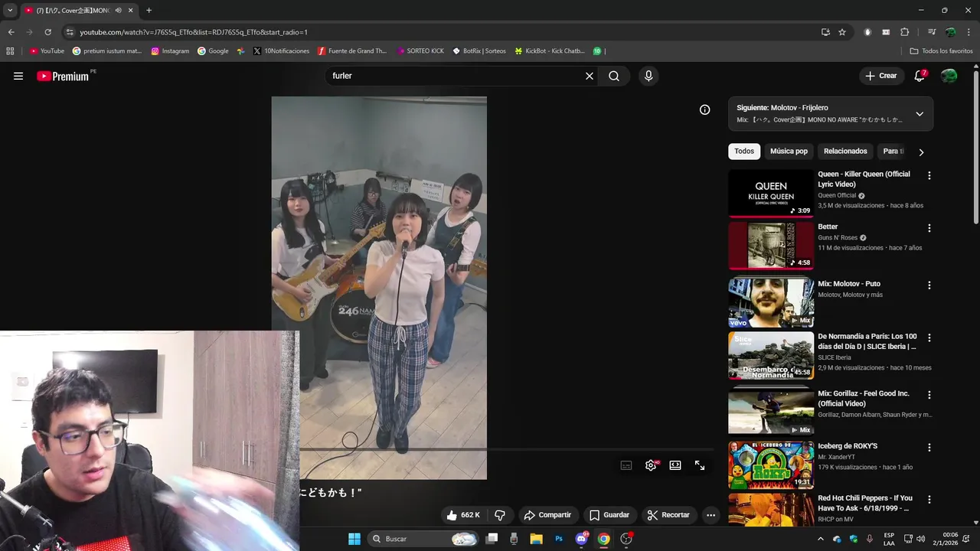Open the player settings gear
Image resolution: width=980 pixels, height=551 pixels.
pos(651,465)
